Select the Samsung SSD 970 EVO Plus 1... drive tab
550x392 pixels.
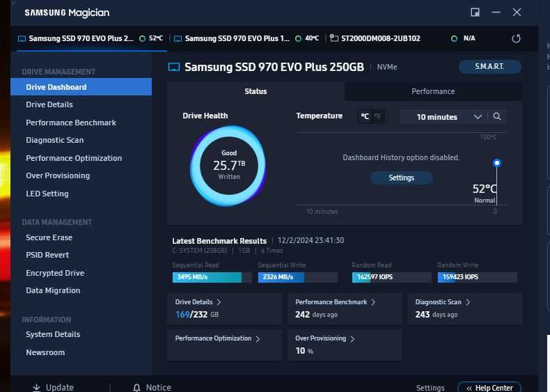pyautogui.click(x=247, y=38)
